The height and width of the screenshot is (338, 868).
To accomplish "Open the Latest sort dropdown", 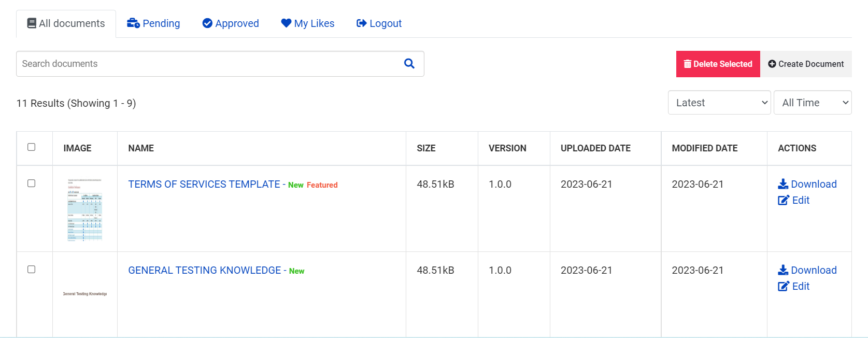I will [719, 103].
